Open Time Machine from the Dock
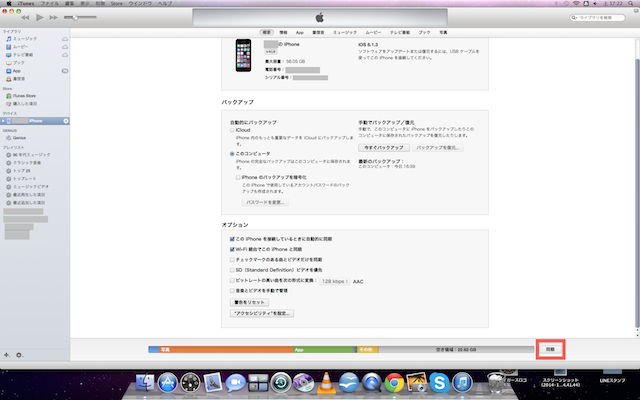Image resolution: width=640 pixels, height=400 pixels. click(281, 382)
